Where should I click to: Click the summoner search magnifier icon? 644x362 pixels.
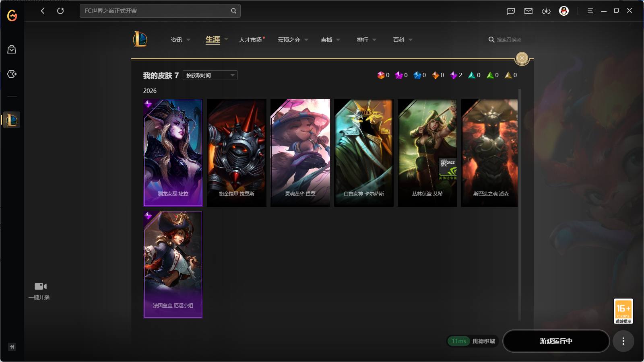tap(491, 39)
